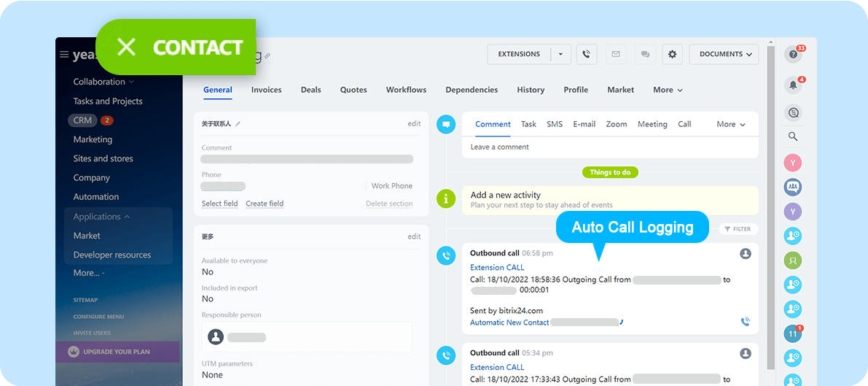This screenshot has width=868, height=386.
Task: Open the settings gear icon
Action: [x=673, y=54]
